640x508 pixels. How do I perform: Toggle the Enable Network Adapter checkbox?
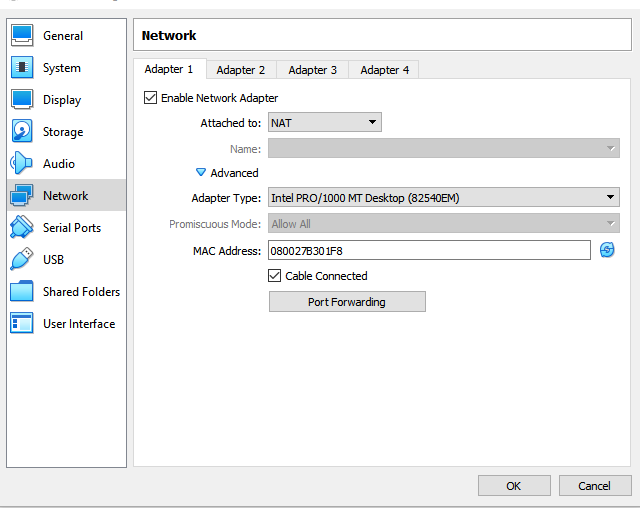(x=151, y=98)
